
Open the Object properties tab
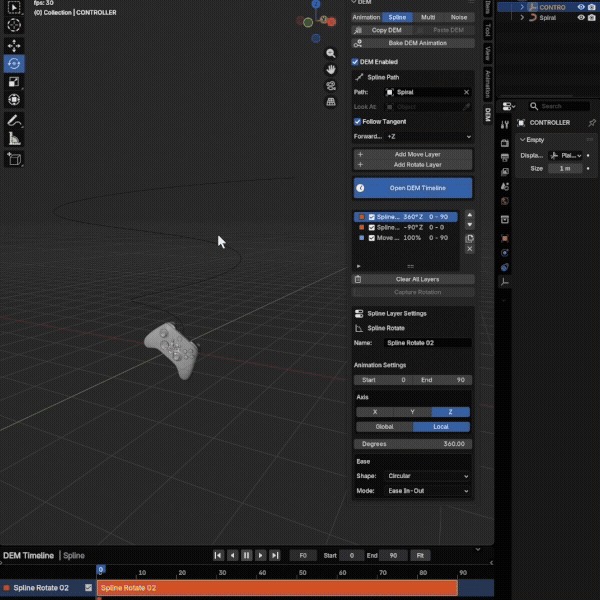pos(505,238)
